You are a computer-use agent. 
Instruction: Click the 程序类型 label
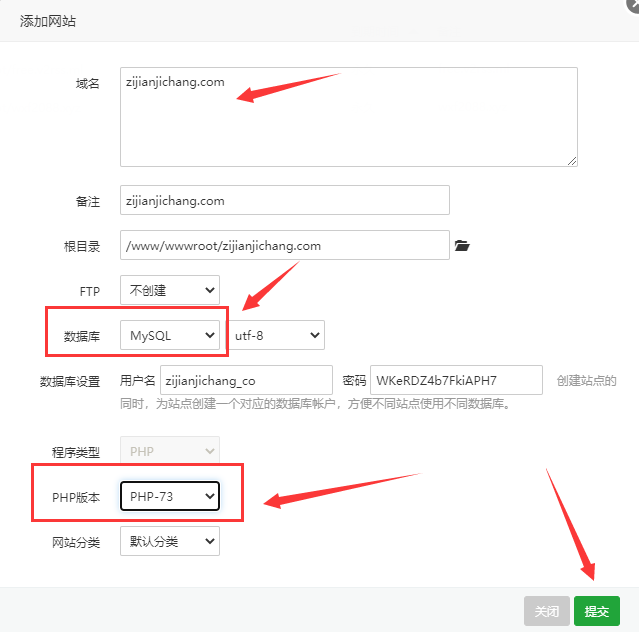[76, 452]
